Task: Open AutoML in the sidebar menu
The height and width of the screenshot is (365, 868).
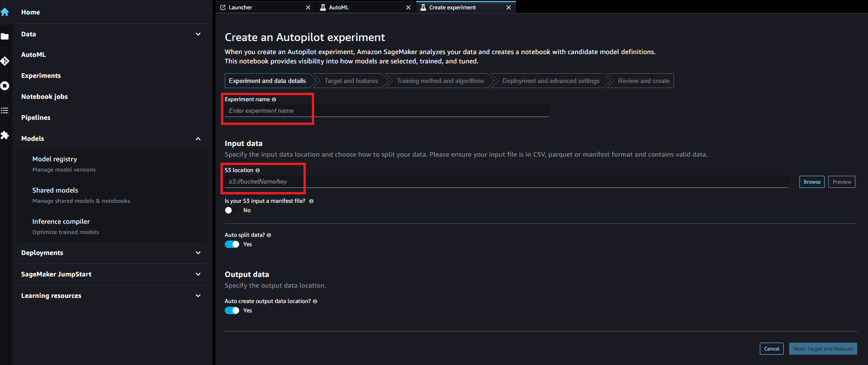Action: tap(34, 55)
